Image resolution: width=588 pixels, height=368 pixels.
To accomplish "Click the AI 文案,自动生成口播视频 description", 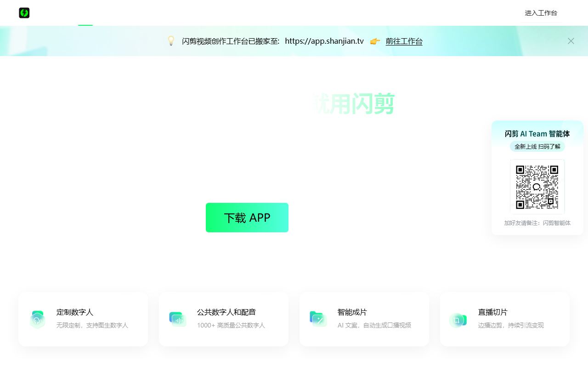I will 374,325.
